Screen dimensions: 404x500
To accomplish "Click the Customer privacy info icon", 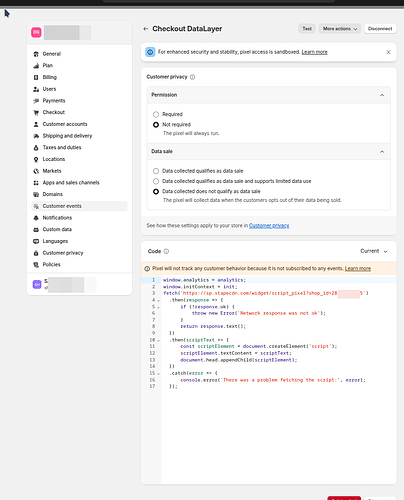I will [193, 77].
